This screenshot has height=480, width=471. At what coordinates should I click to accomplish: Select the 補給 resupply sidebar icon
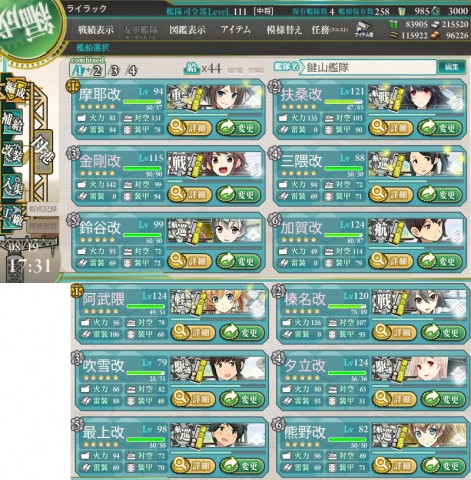coord(13,122)
